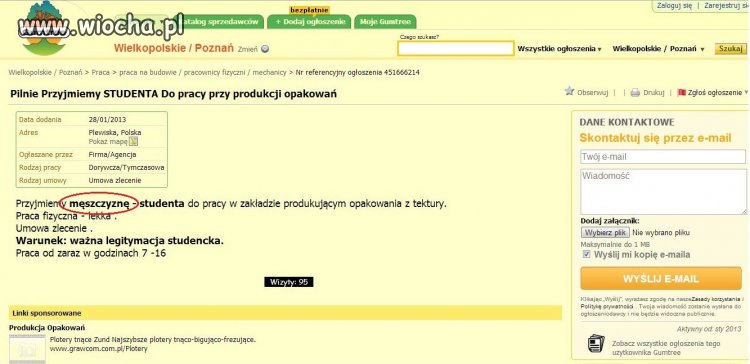Toggle the Wyślij mi kopię e-maila checkbox
The image size is (750, 364).
586,254
